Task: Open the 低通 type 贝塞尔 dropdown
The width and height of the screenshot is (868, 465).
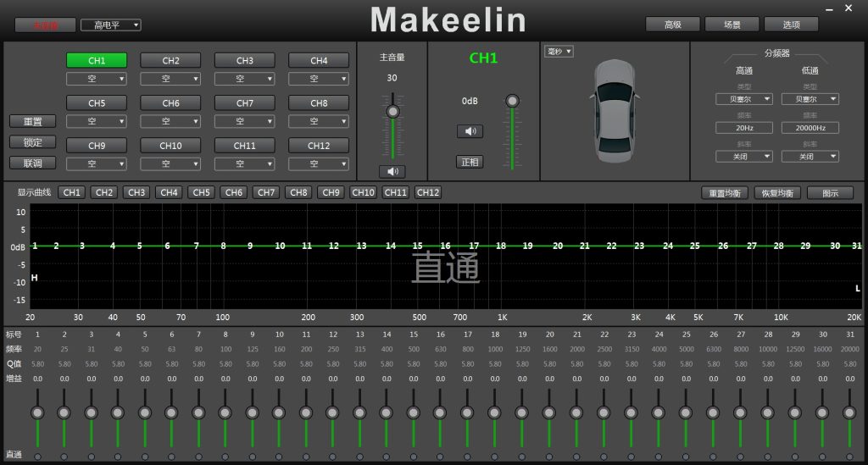Action: coord(810,99)
